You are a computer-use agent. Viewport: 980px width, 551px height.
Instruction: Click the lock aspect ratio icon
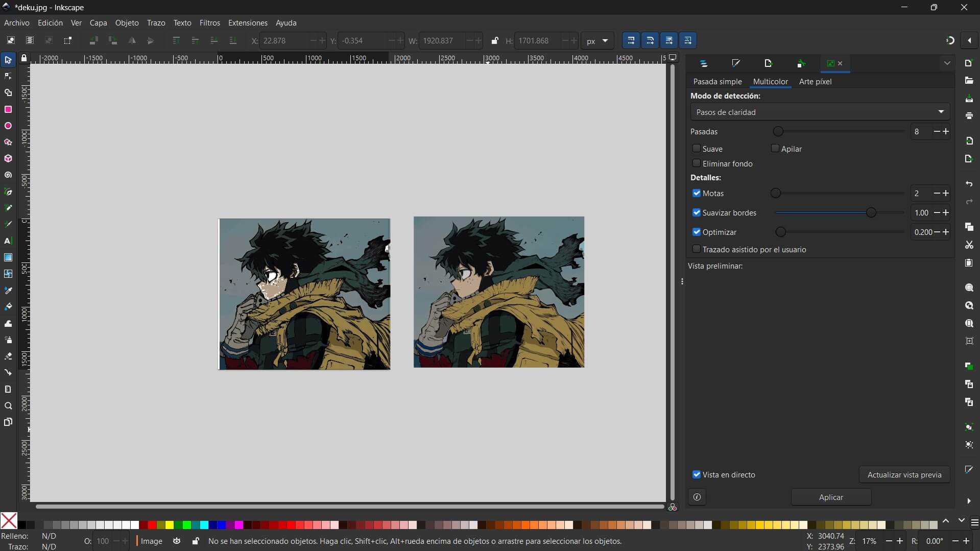[x=494, y=41]
